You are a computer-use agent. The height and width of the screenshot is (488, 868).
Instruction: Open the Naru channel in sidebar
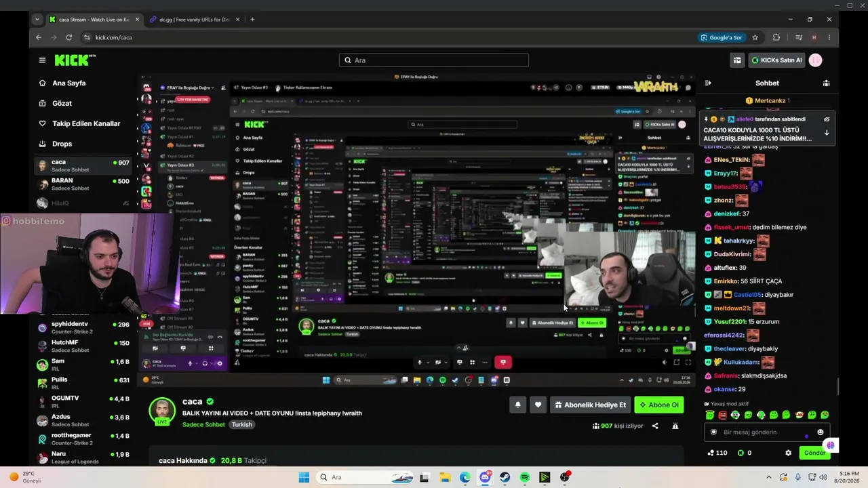tap(83, 457)
